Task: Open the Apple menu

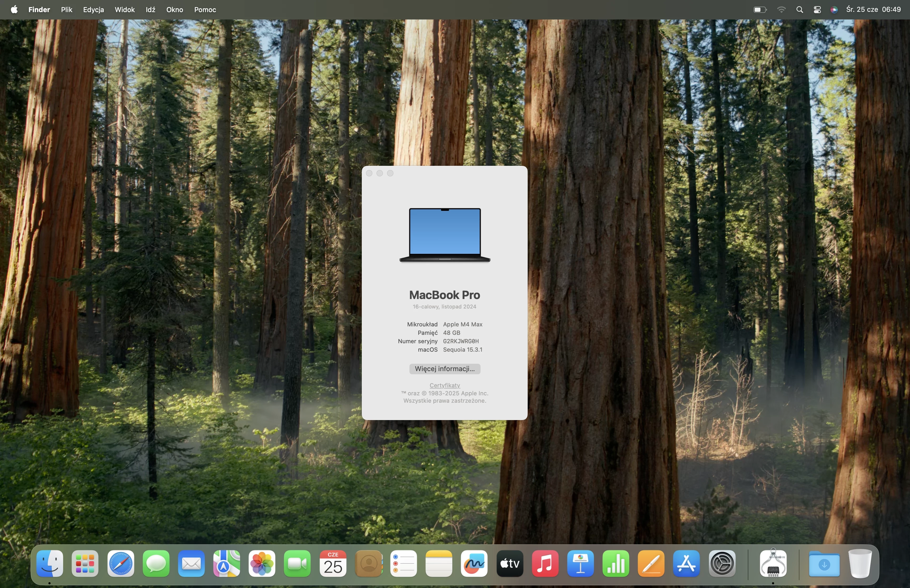Action: (14, 9)
